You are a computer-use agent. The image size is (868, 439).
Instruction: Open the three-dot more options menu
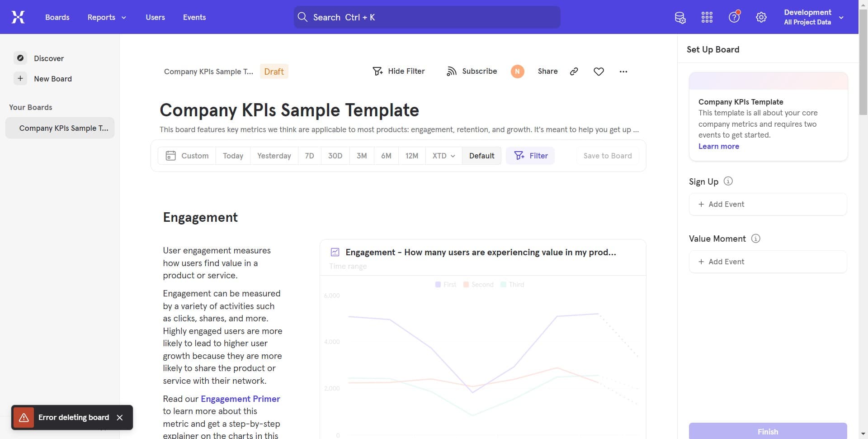[623, 72]
